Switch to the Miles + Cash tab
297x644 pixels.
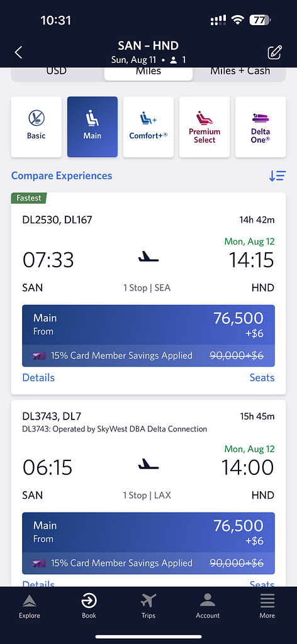pos(240,73)
